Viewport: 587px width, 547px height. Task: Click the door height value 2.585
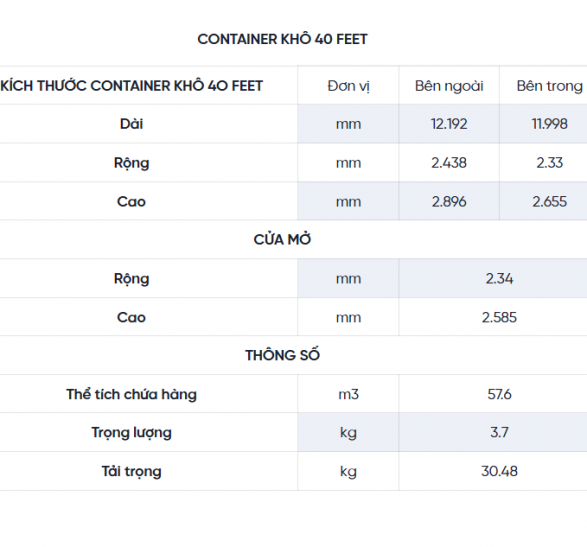click(499, 317)
